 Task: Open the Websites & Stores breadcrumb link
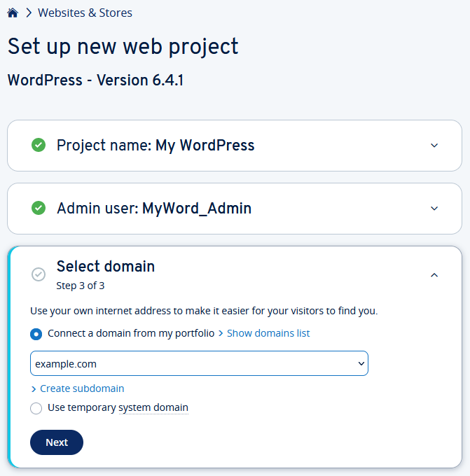point(85,13)
